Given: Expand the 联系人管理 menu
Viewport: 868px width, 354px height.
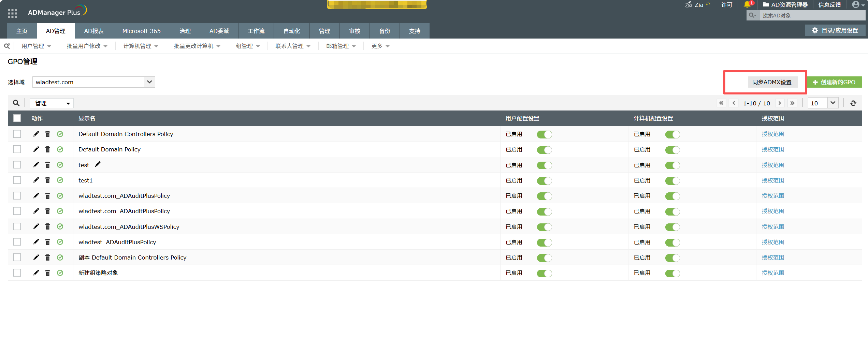Looking at the screenshot, I should point(293,46).
